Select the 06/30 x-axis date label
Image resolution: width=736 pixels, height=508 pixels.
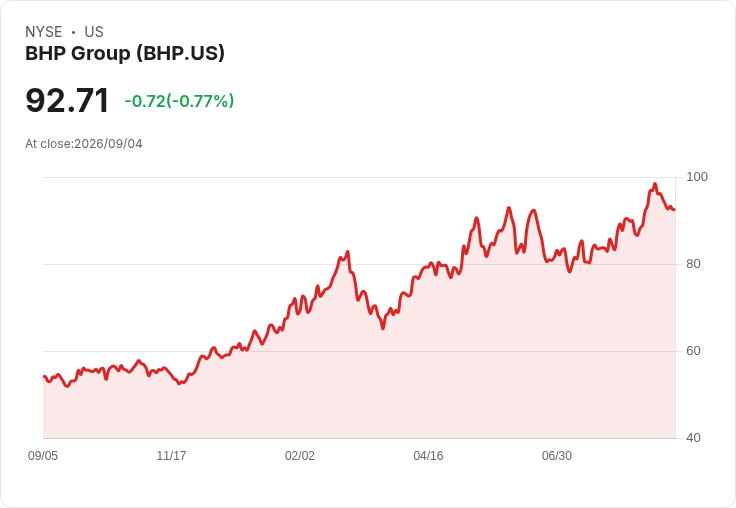[x=557, y=456]
